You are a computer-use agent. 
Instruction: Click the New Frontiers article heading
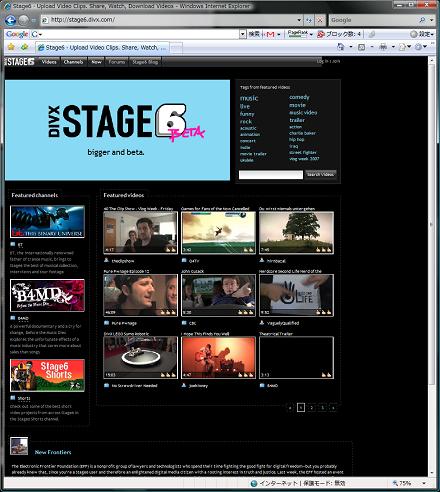(x=53, y=452)
